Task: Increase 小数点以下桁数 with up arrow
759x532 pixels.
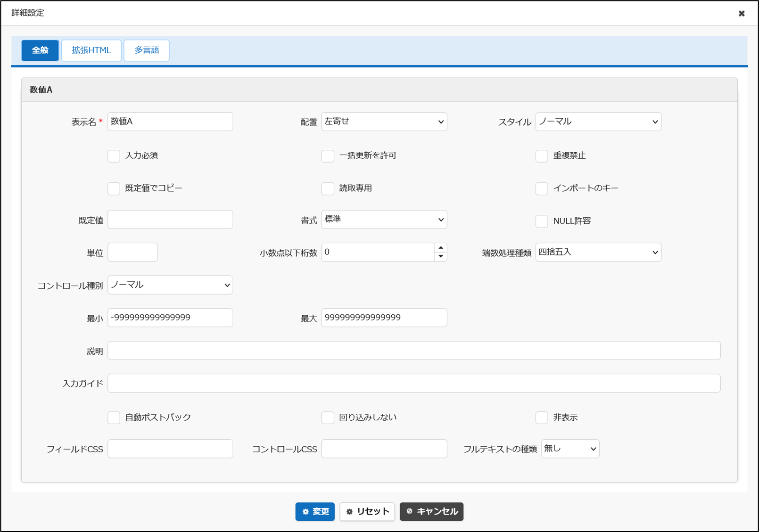Action: tap(440, 248)
